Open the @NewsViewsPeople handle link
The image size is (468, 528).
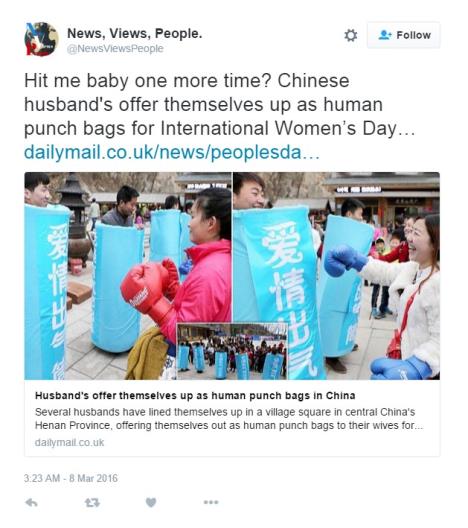pyautogui.click(x=115, y=49)
